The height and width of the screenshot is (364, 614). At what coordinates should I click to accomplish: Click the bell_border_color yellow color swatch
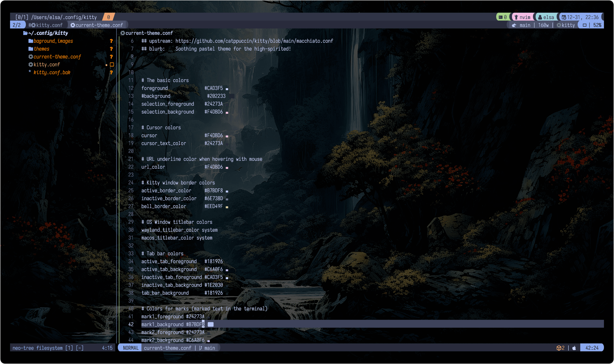click(227, 207)
